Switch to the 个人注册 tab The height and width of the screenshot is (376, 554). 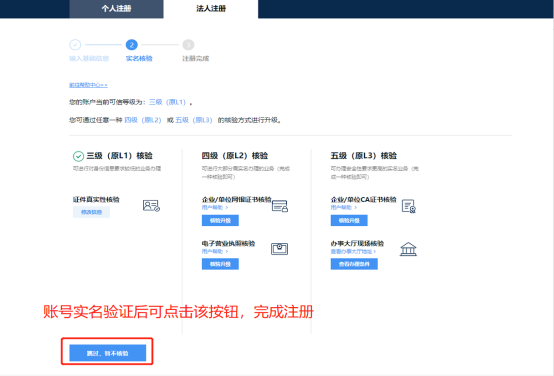coord(116,9)
